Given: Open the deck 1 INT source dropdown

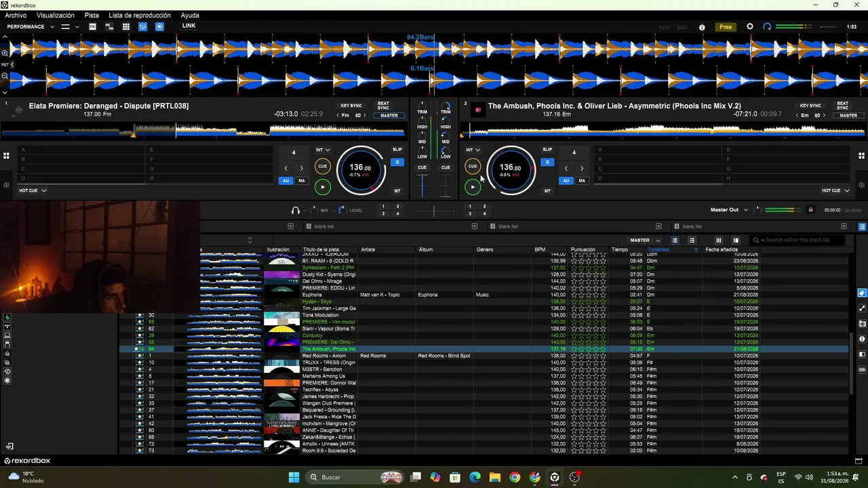Looking at the screenshot, I should coord(323,150).
